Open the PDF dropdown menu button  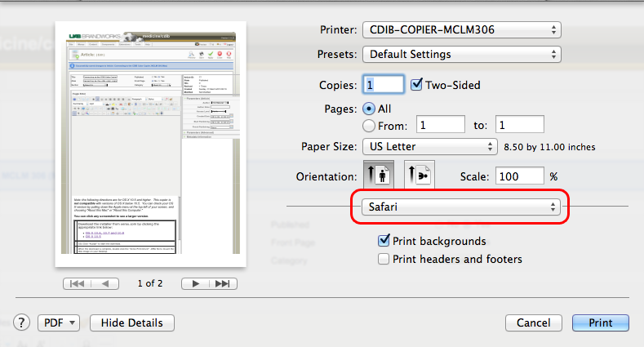click(x=59, y=323)
